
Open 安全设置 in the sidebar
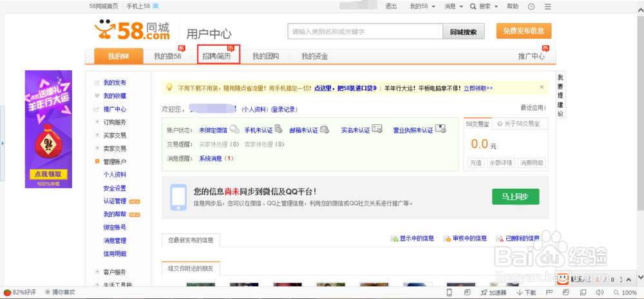115,188
